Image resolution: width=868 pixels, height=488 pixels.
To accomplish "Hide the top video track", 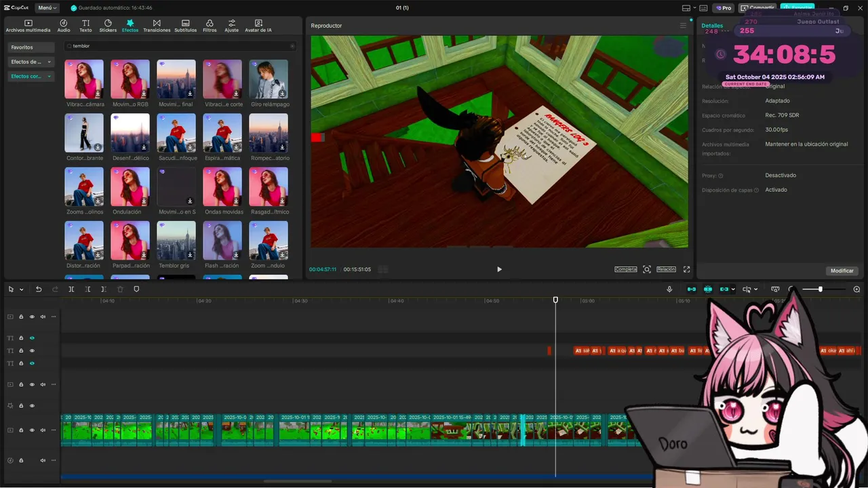I will (32, 317).
